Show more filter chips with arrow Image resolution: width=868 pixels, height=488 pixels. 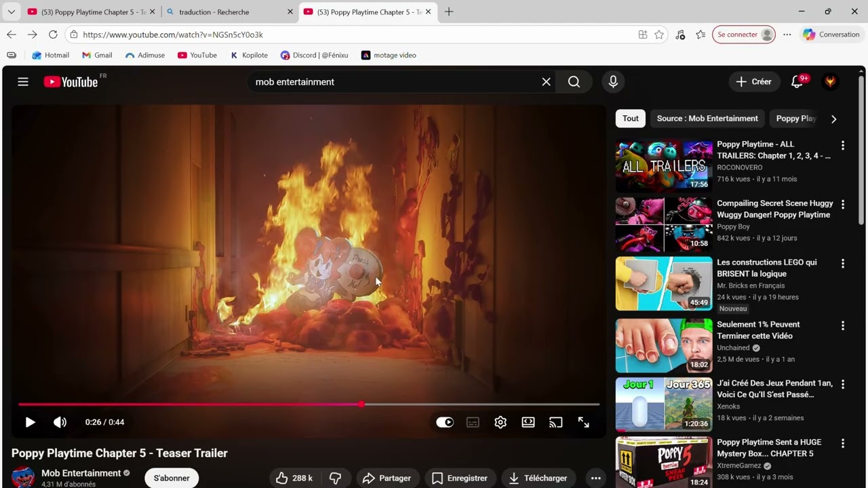coord(833,119)
